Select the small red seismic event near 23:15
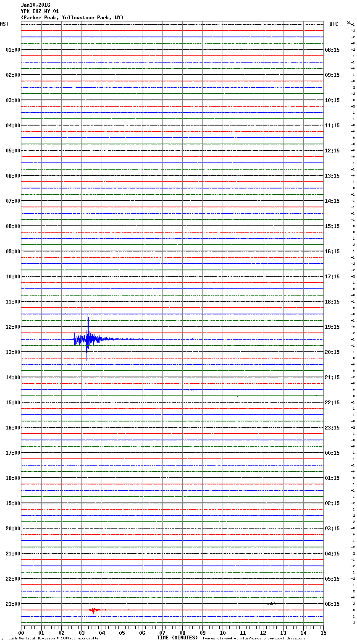357x644 pixels. pos(95,610)
